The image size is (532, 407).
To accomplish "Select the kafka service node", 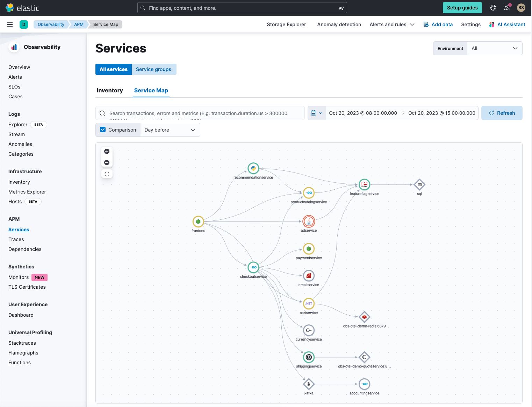I will [x=309, y=384].
